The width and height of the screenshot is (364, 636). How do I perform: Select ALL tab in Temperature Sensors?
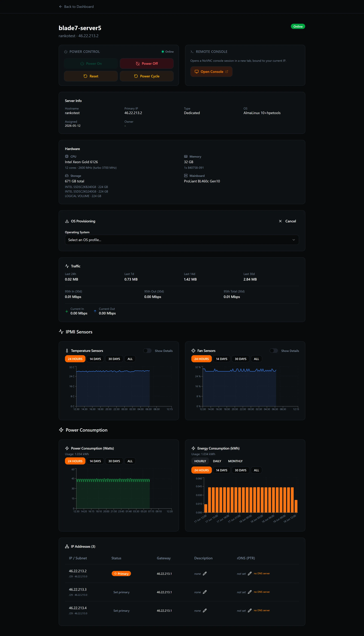click(x=130, y=359)
